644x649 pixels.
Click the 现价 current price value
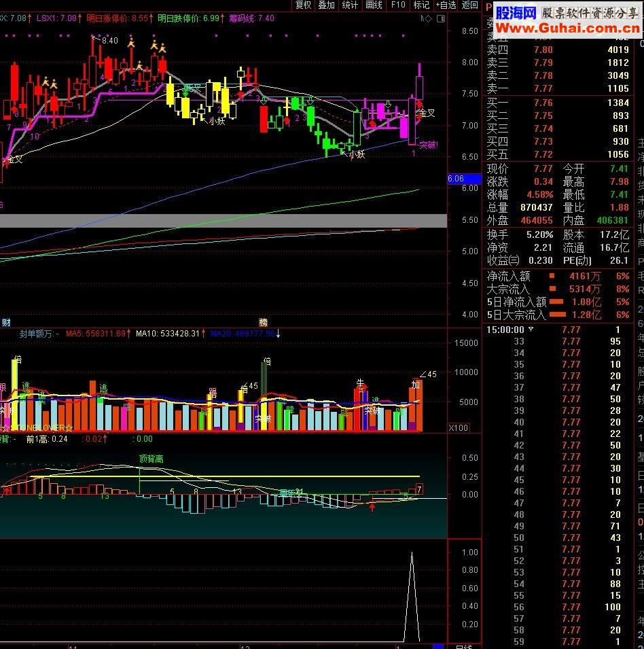[x=543, y=169]
